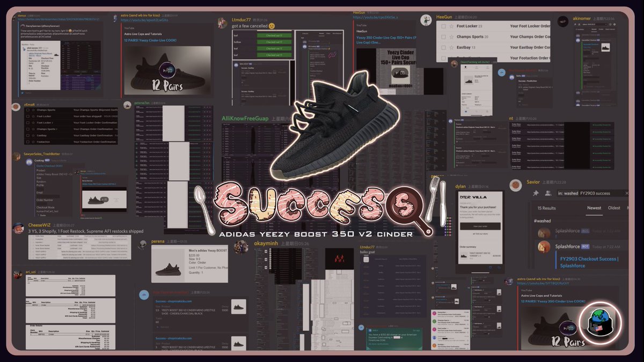Click the top-left Ltmduc77 profile avatar
Viewport: 644px width, 362px height.
[222, 23]
